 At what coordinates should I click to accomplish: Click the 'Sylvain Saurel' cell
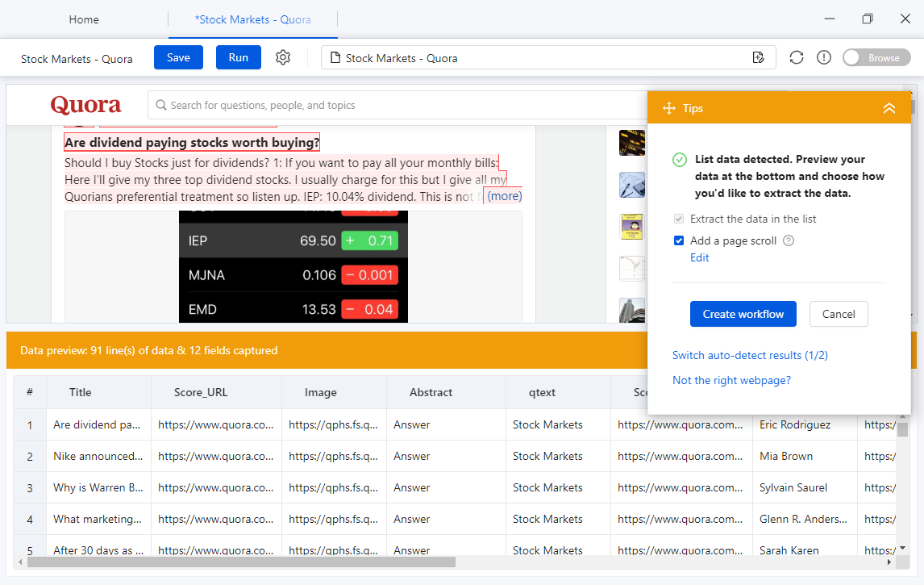[805, 487]
